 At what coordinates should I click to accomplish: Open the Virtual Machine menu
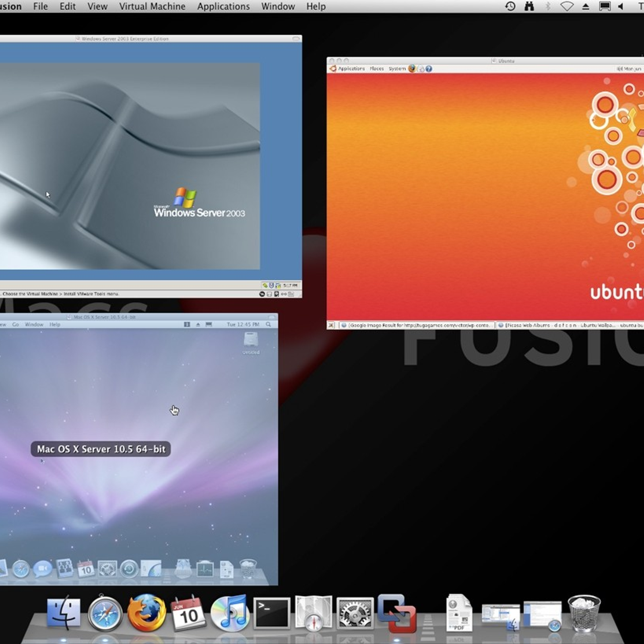click(152, 6)
